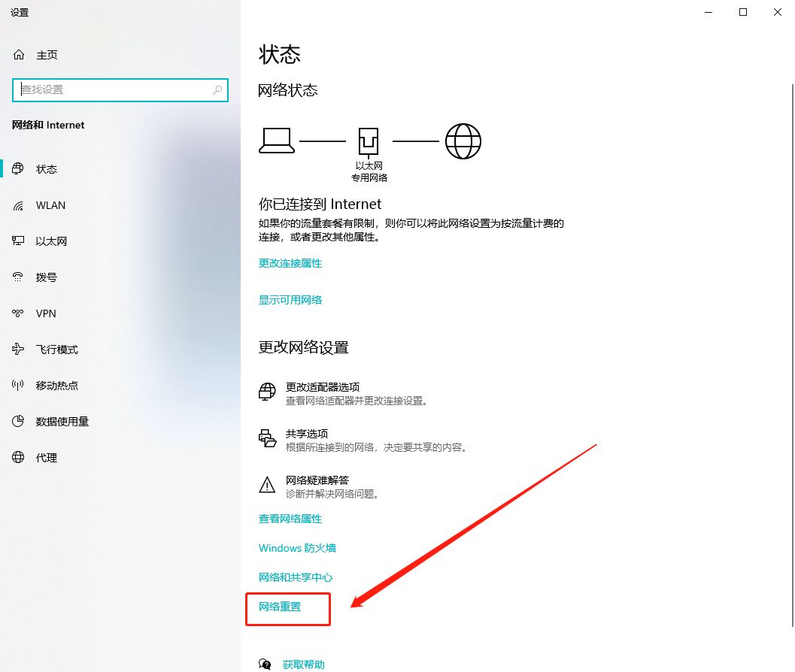This screenshot has height=672, width=795.
Task: Click the 获取帮助 link
Action: [x=303, y=664]
